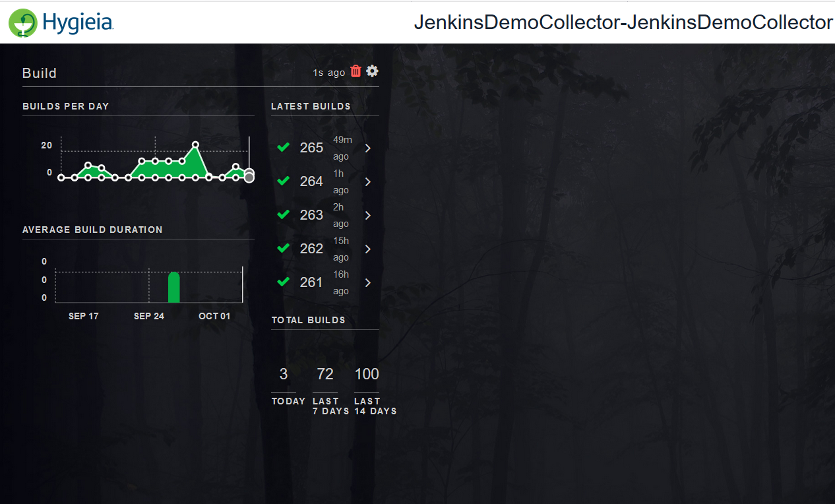Viewport: 835px width, 504px height.
Task: Select build number 263
Action: [x=311, y=215]
